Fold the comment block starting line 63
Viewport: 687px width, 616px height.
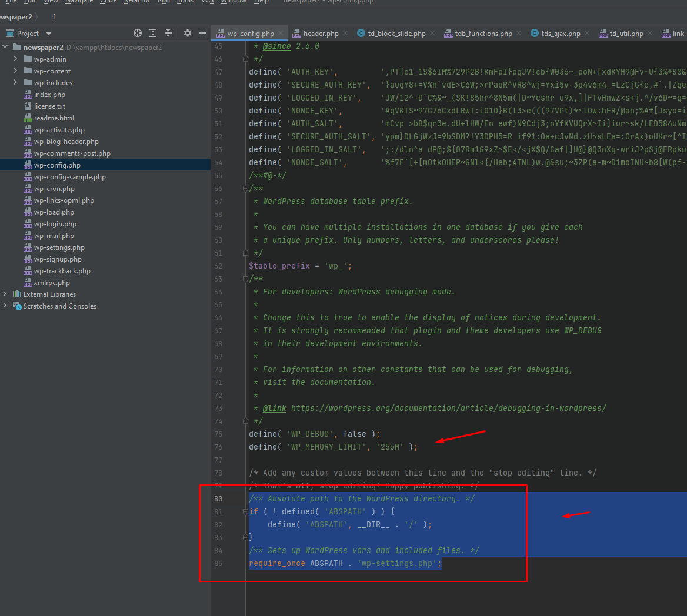[245, 279]
